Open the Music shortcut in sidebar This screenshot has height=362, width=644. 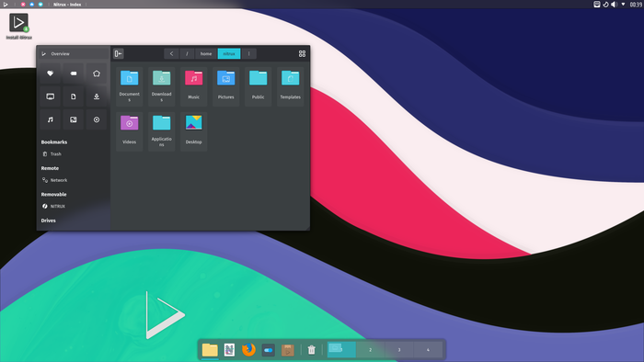point(50,119)
